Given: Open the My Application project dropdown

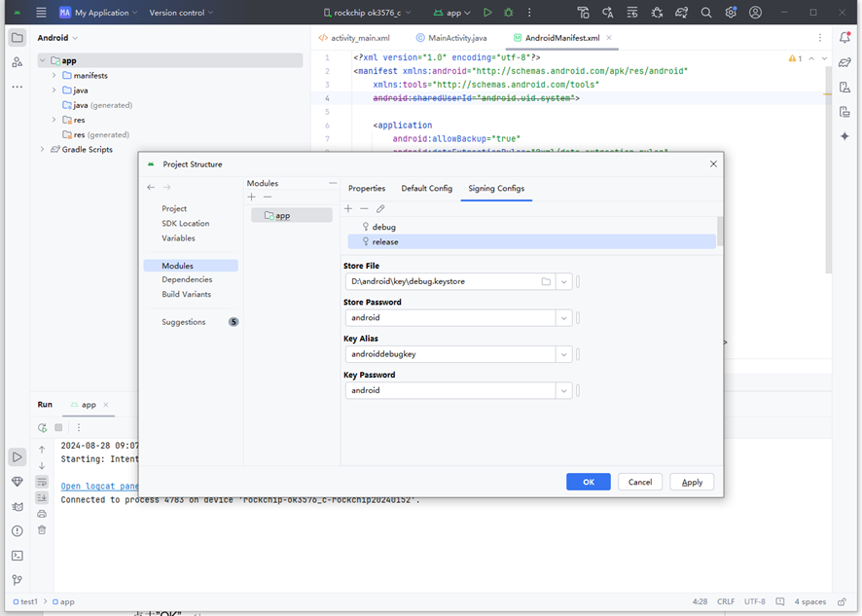Looking at the screenshot, I should click(x=98, y=12).
